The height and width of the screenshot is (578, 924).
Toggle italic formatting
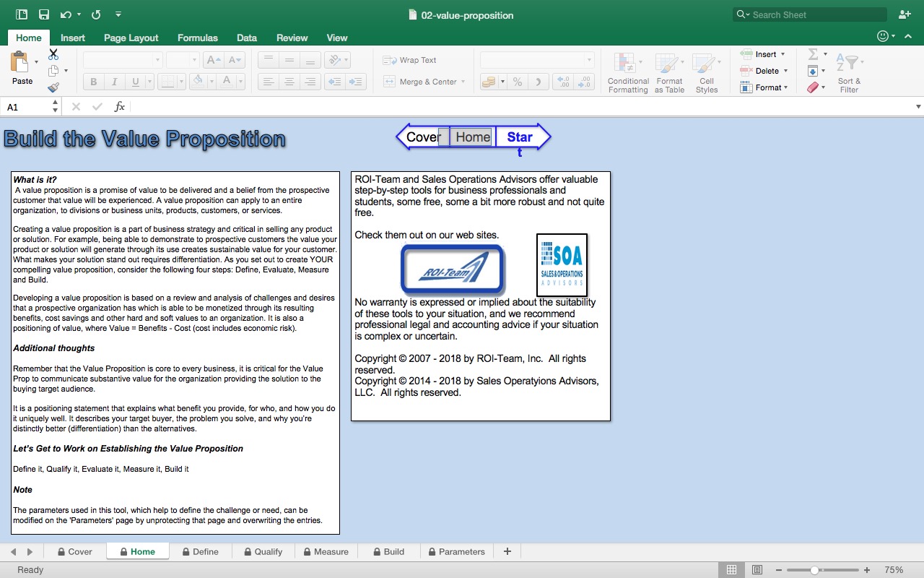click(x=114, y=82)
